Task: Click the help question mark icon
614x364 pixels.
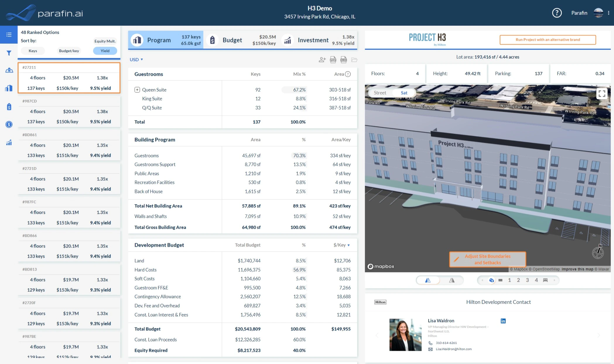Action: point(557,13)
